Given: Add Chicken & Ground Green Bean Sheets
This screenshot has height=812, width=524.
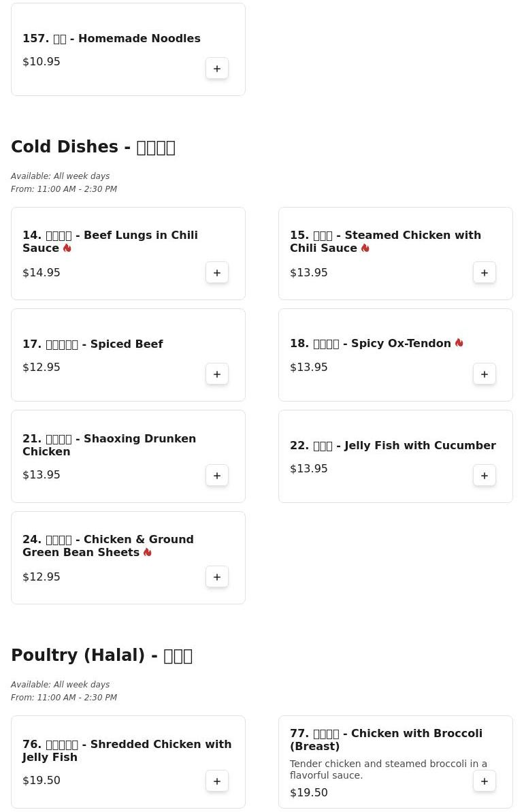Looking at the screenshot, I should click(x=217, y=577).
